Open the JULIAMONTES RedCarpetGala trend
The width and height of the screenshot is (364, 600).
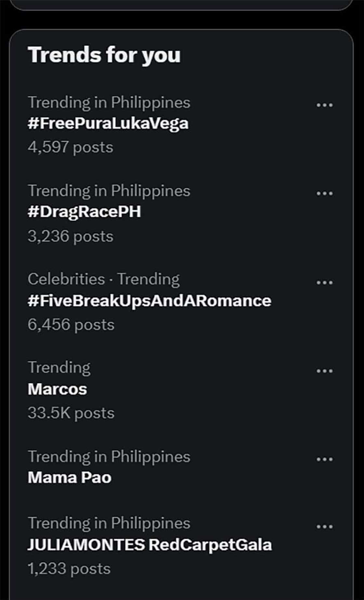[149, 545]
